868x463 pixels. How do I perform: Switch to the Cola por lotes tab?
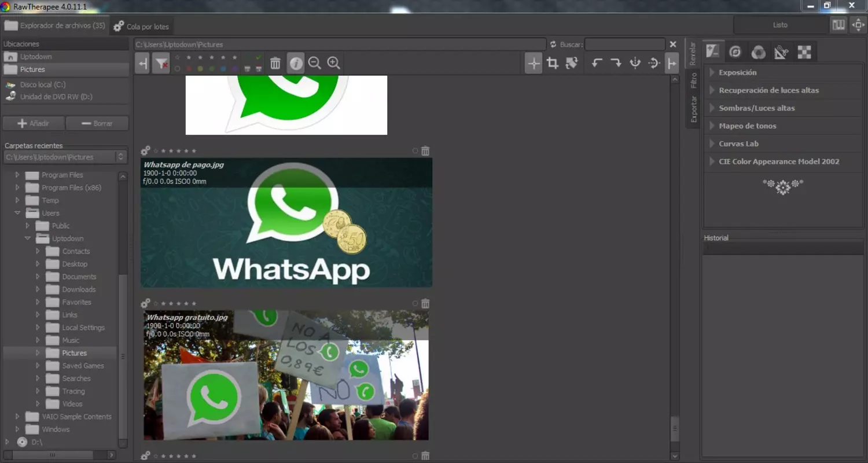point(141,27)
